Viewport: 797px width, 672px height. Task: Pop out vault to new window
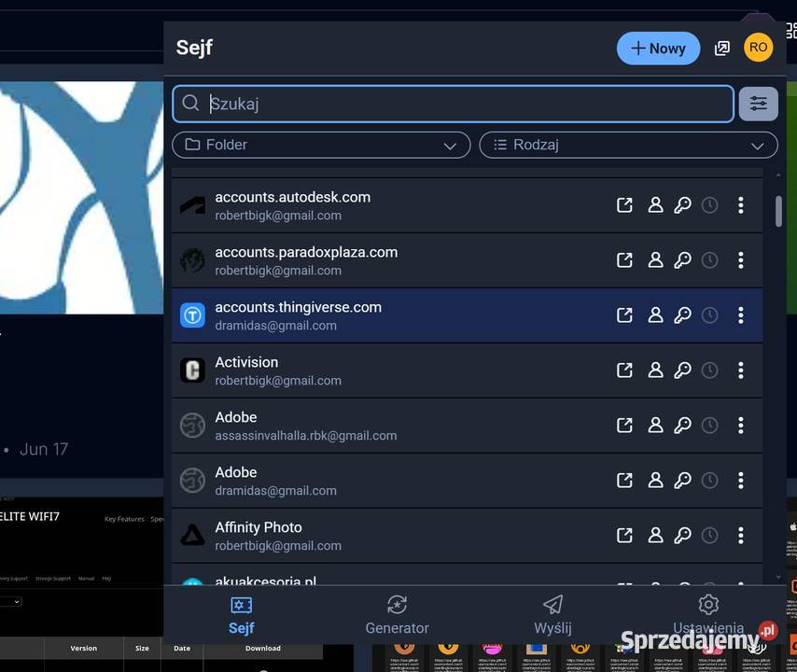click(x=721, y=49)
